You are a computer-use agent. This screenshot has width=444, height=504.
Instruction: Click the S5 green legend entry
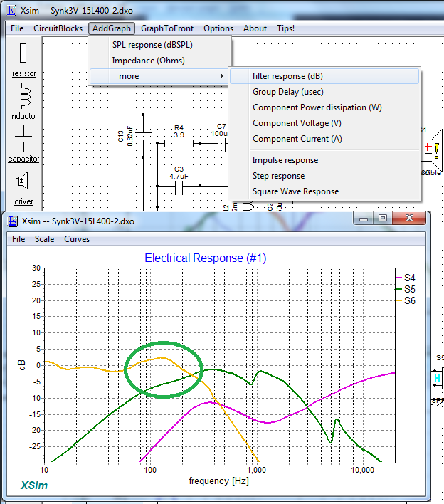[405, 289]
